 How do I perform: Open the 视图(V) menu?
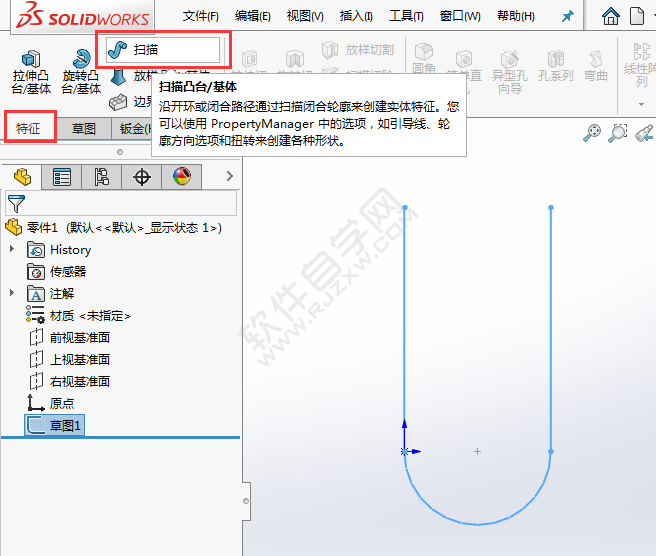(x=305, y=16)
